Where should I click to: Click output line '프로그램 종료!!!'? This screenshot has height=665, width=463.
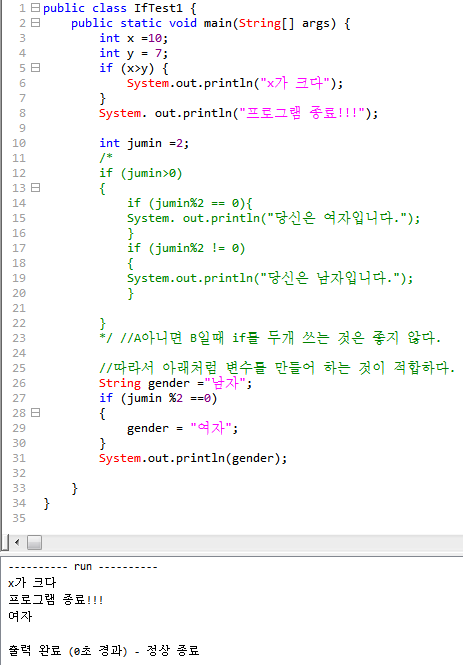click(x=56, y=600)
